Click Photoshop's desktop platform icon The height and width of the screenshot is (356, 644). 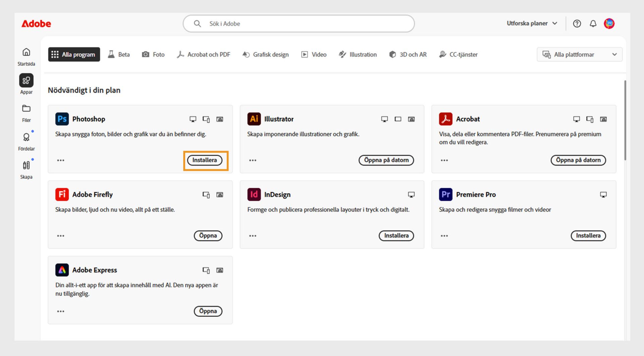193,119
